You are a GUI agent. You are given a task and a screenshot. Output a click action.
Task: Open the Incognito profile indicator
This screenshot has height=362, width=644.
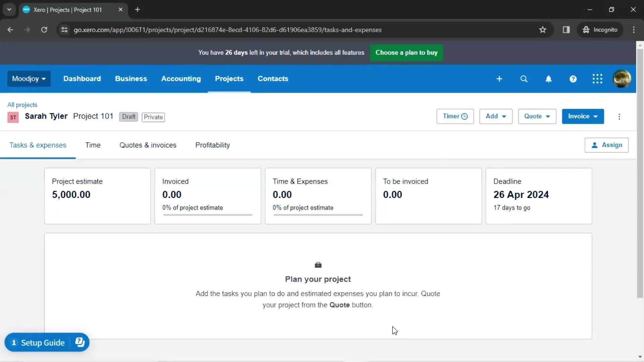pos(600,30)
